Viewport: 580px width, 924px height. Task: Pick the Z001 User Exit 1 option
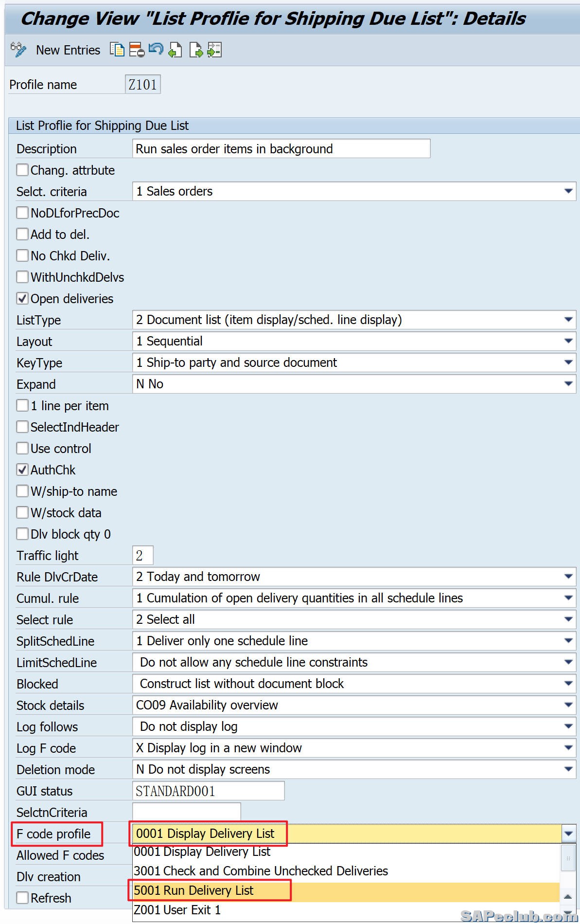point(177,910)
